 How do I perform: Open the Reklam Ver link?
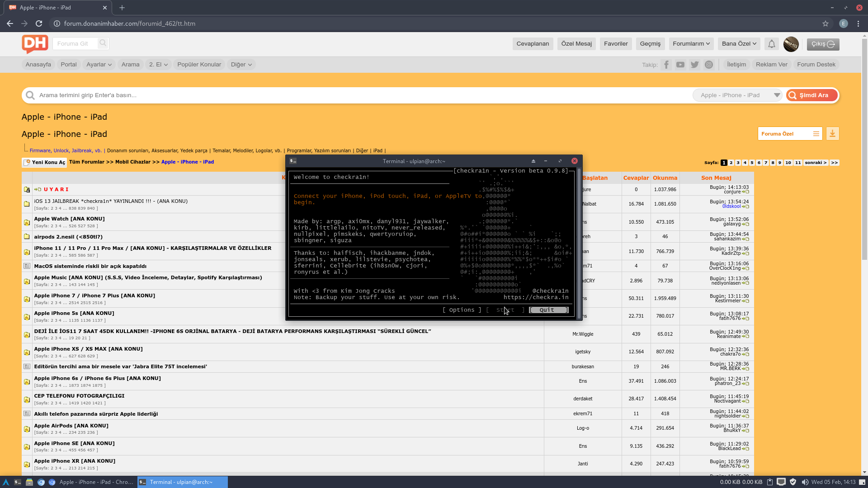point(772,65)
